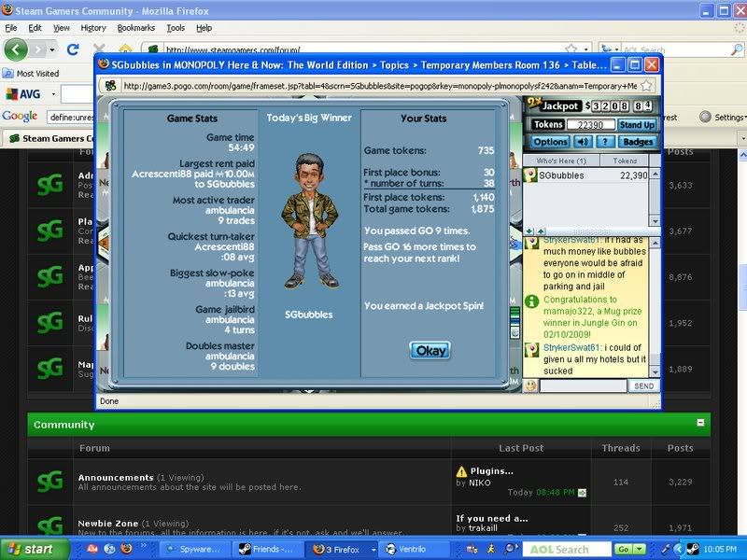Open the Announcements forum
The height and width of the screenshot is (560, 747).
point(116,477)
